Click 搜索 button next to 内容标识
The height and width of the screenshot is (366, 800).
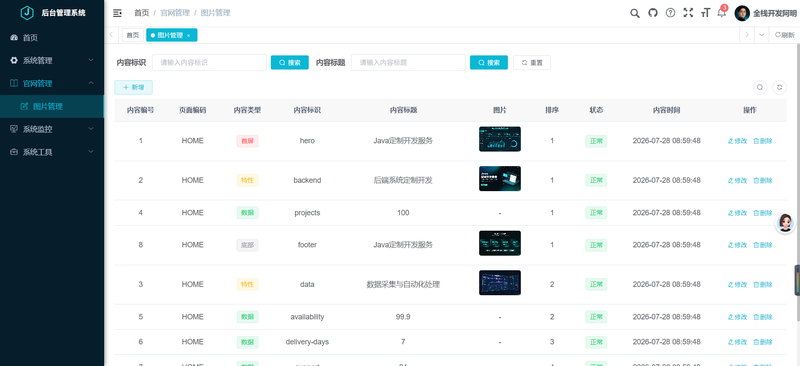tap(289, 62)
